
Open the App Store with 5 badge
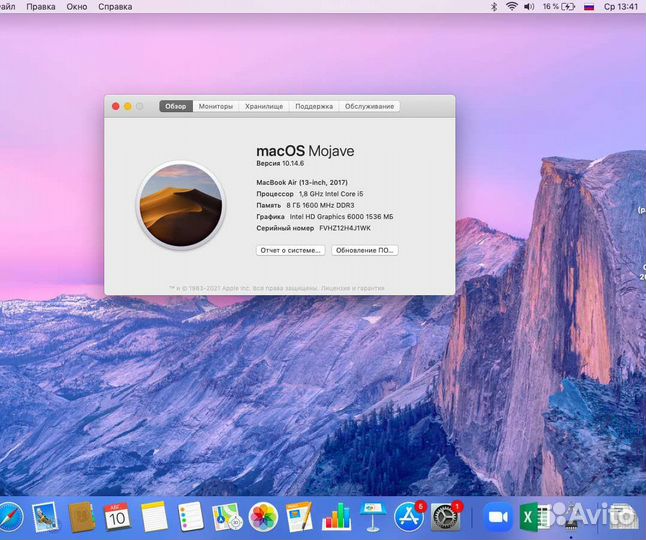409,516
